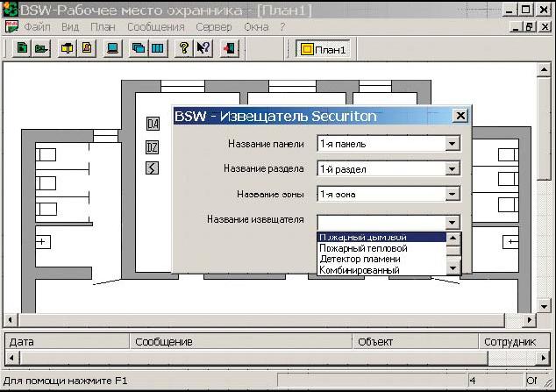This screenshot has height=392, width=556.
Task: Select the DA detector symbol on plan
Action: 153,124
